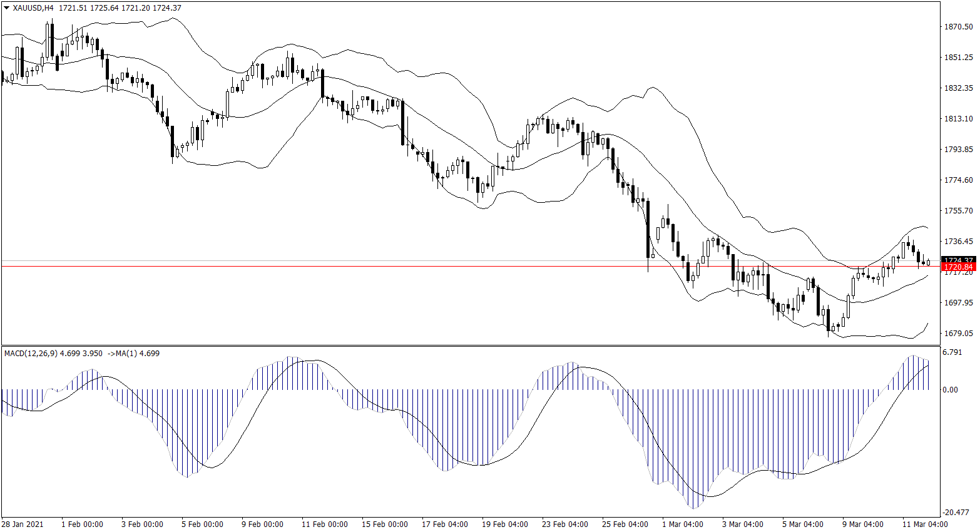Click the 1755.70 price scale label

(958, 211)
